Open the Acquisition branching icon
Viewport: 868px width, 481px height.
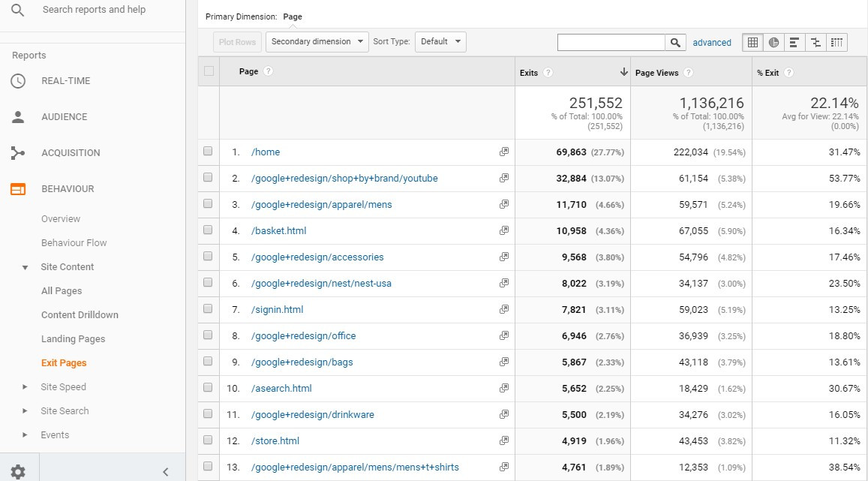18,153
